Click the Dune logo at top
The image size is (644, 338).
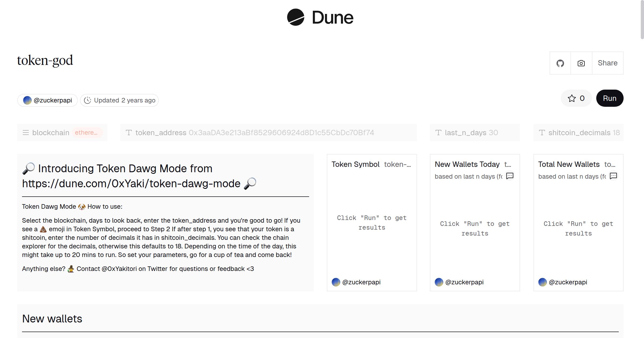pos(320,17)
